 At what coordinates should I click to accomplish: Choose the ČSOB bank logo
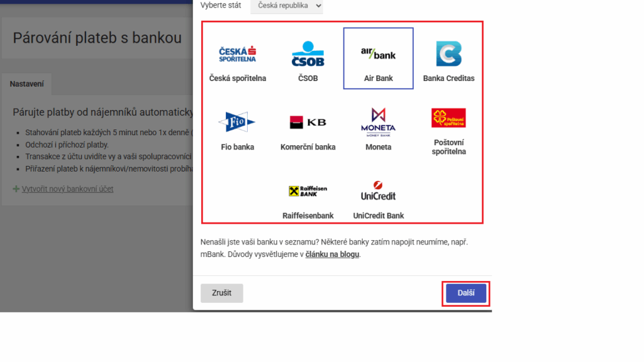[308, 54]
